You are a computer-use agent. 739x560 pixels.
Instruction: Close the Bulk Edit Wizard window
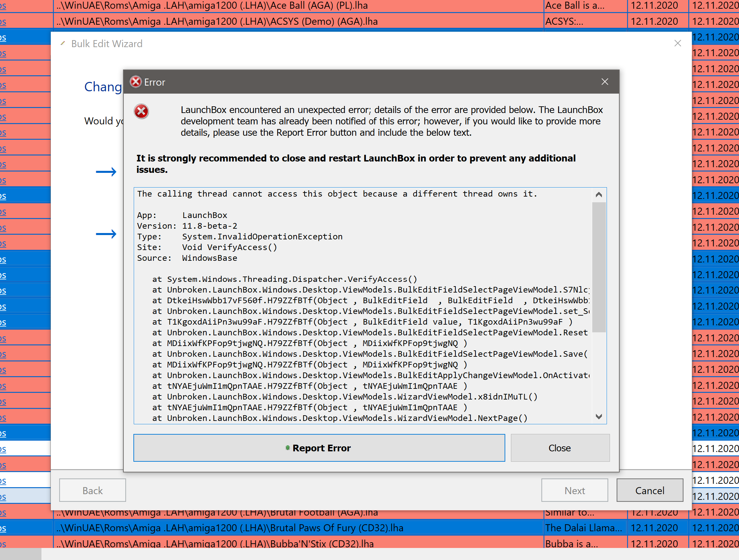pos(678,43)
